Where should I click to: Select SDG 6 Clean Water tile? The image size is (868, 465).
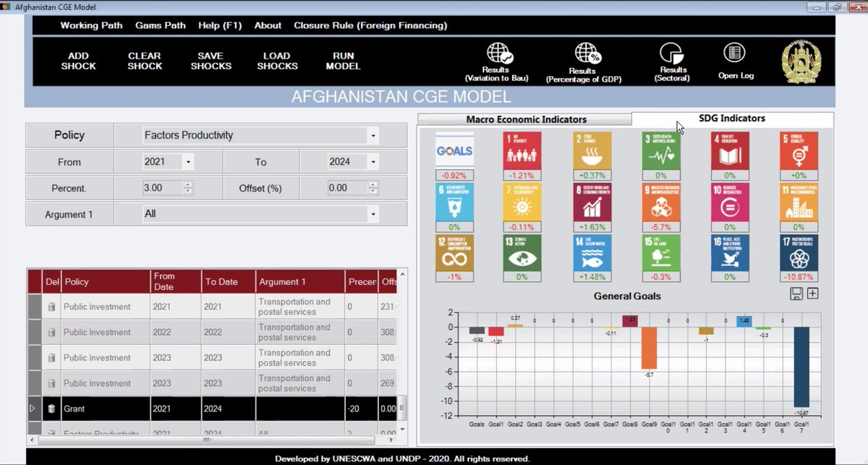(x=454, y=202)
